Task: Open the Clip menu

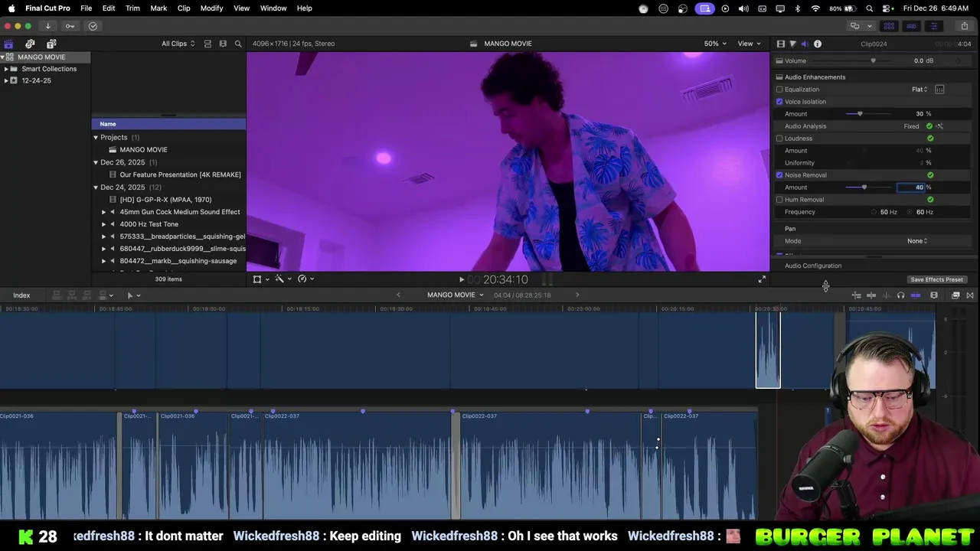Action: point(184,8)
